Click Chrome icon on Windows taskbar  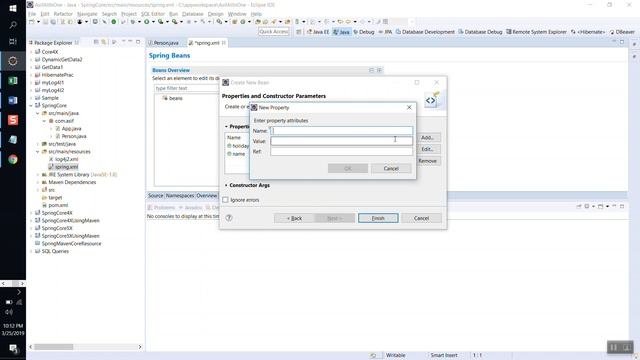point(13,159)
